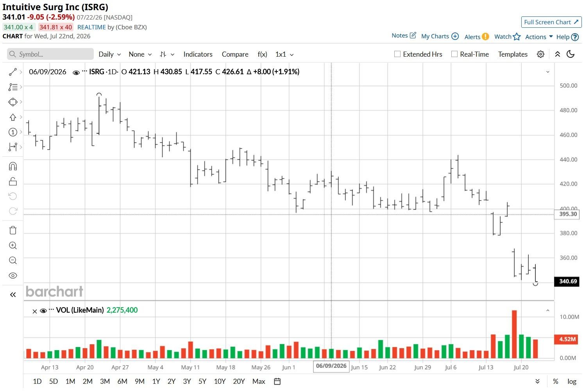Undo the last chart action
Viewport: 583px width, 392px height.
13,196
